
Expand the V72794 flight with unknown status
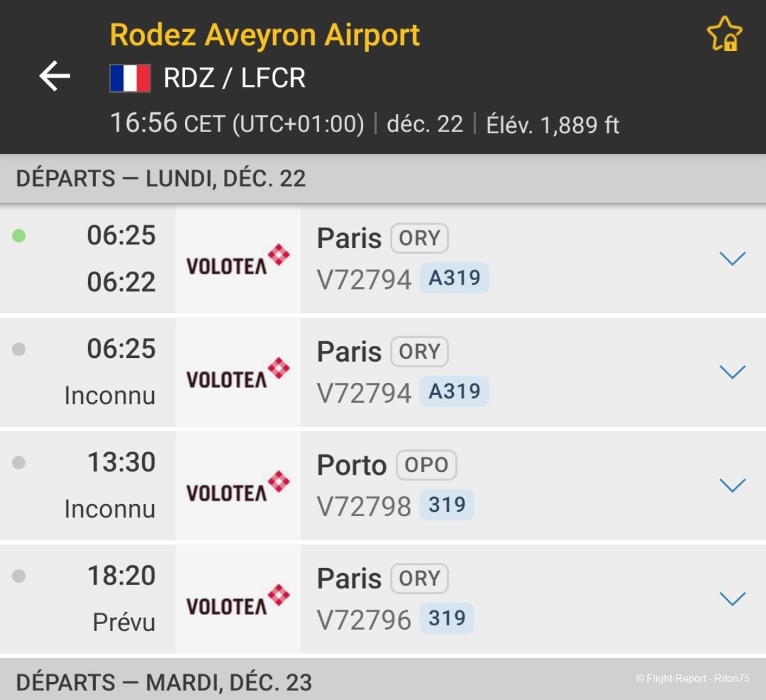(732, 372)
